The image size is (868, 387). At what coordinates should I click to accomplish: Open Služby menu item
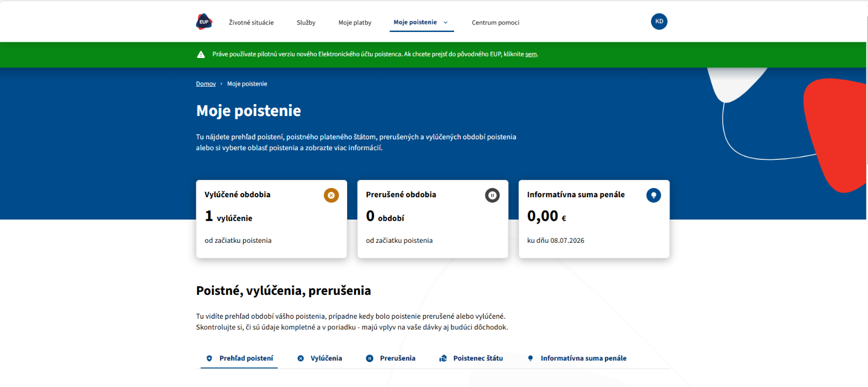(306, 23)
